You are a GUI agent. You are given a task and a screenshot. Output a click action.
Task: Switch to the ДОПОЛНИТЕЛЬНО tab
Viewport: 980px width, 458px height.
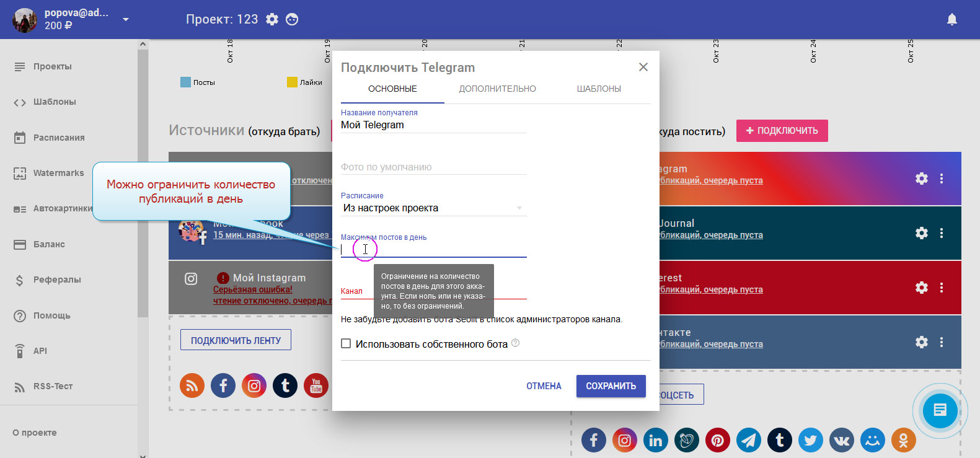pos(497,89)
